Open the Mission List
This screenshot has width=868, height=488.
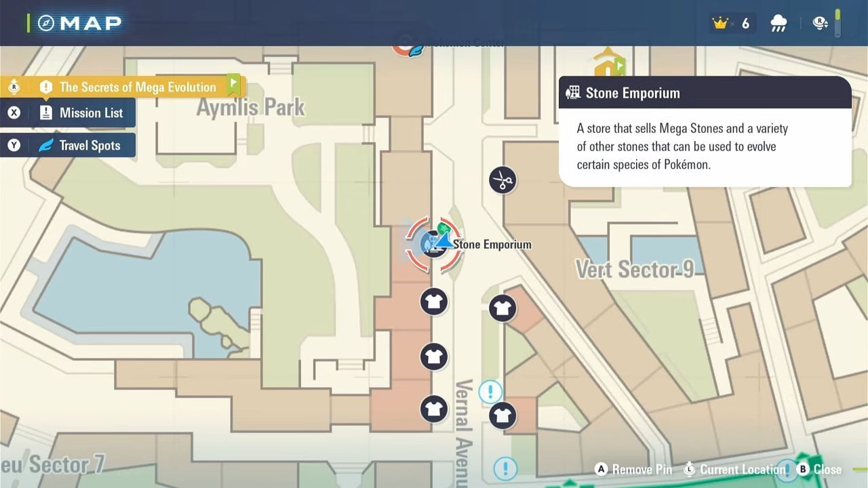pyautogui.click(x=90, y=113)
